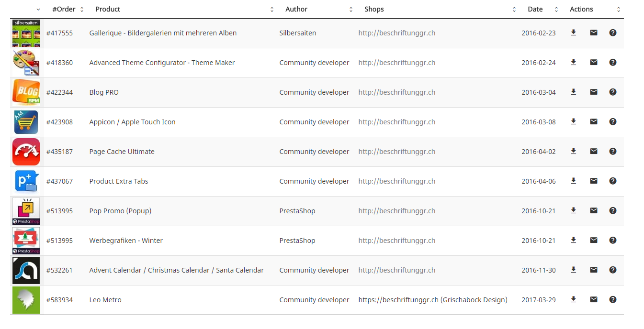Viewport: 644px width, 329px height.
Task: Click mail icon for Pop Promo (Popup)
Action: coord(593,210)
